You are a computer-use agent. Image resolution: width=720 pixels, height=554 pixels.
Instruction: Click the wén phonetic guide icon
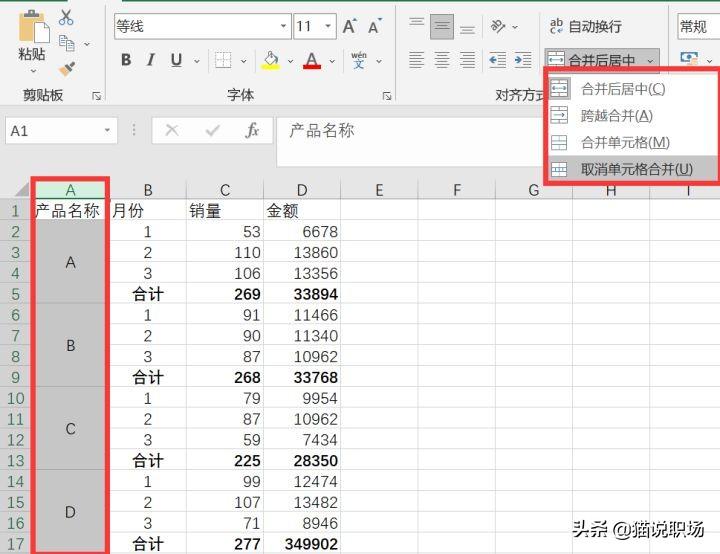tap(359, 60)
